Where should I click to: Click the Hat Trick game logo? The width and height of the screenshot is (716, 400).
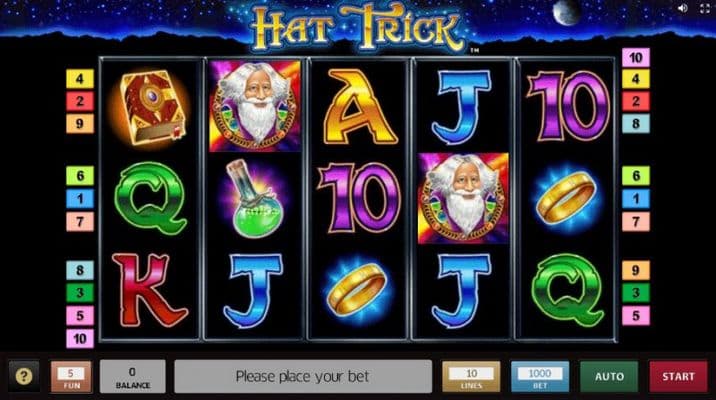pyautogui.click(x=357, y=27)
